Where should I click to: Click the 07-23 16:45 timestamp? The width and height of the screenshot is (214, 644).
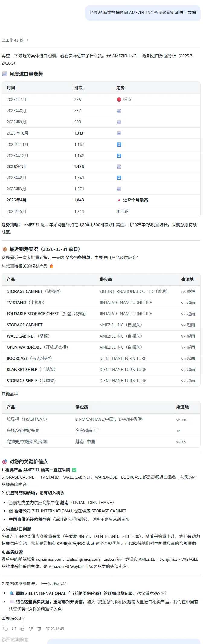[x=55, y=629]
